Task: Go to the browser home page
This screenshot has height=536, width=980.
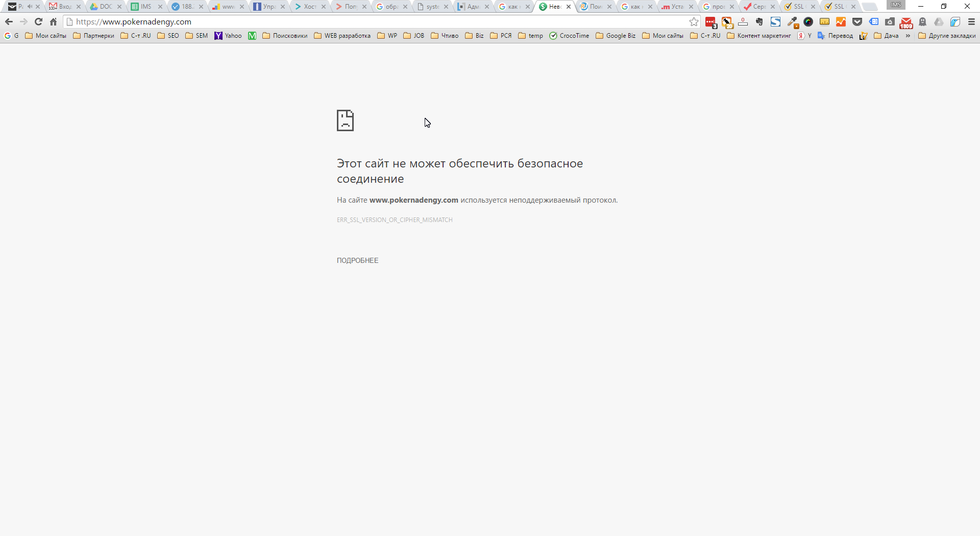Action: pos(54,22)
